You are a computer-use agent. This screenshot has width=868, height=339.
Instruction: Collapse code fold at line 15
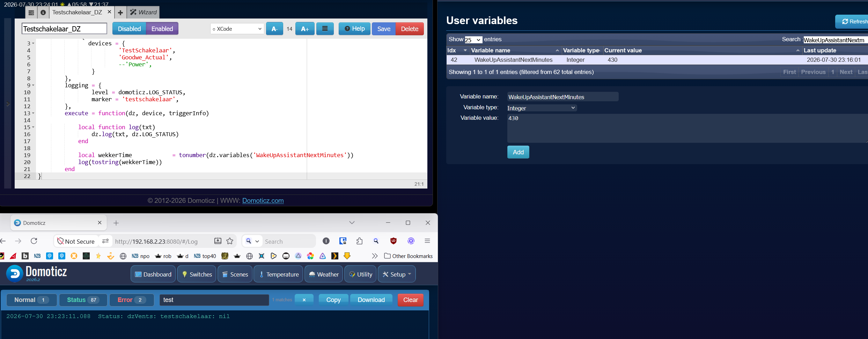33,127
